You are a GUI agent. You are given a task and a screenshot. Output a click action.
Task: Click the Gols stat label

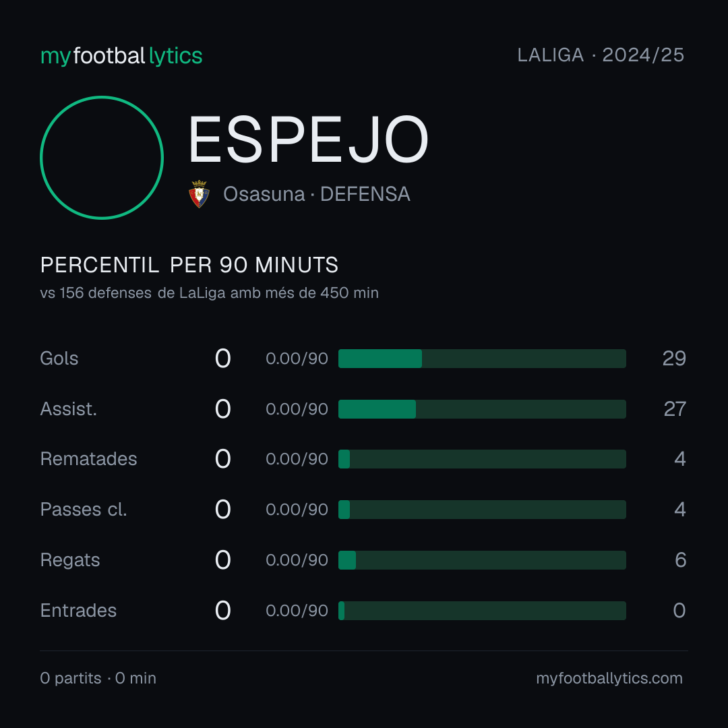click(59, 359)
